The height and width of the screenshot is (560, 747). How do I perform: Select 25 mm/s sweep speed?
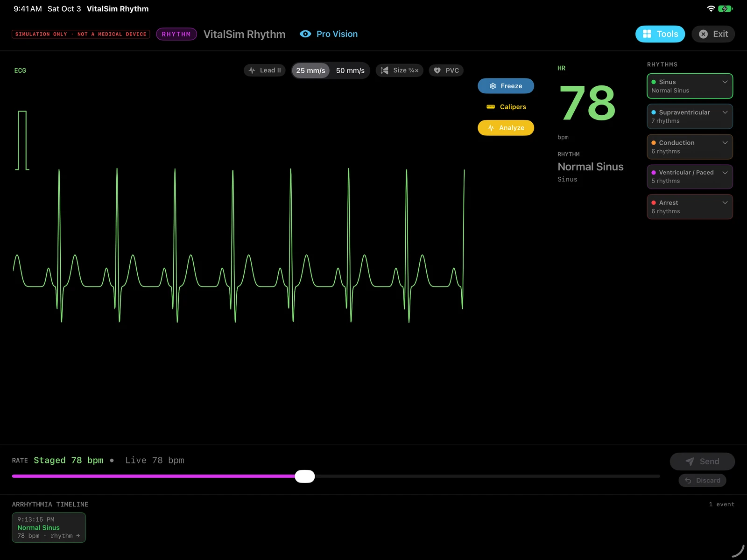[x=310, y=70]
